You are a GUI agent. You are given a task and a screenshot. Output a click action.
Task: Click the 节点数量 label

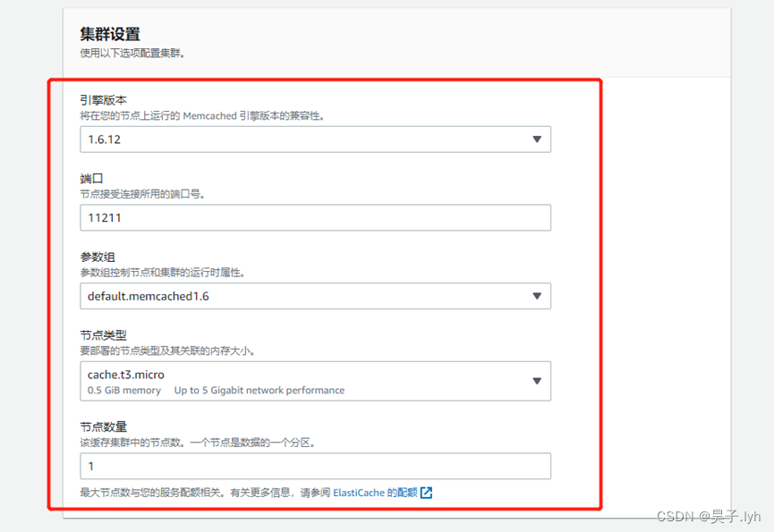tap(103, 426)
